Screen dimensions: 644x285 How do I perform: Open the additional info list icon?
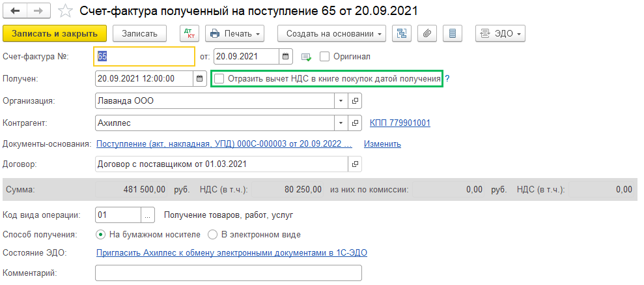[453, 34]
